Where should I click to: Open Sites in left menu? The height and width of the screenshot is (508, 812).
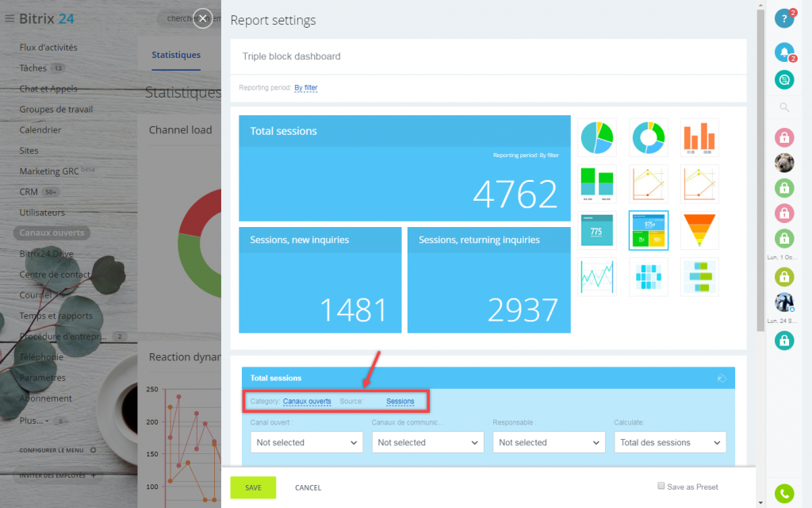click(29, 151)
